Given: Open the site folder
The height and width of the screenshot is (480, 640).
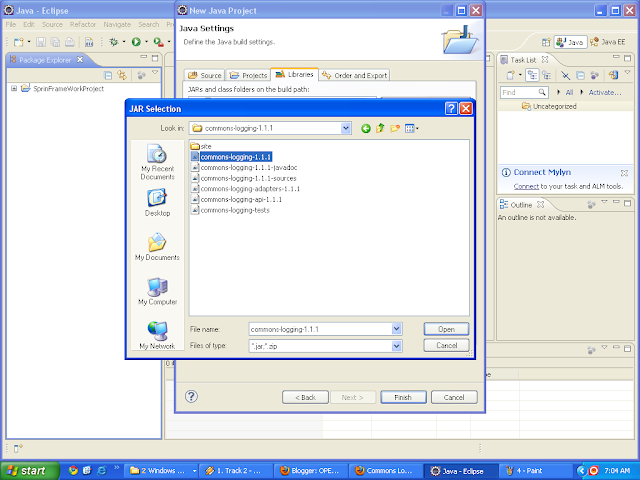Looking at the screenshot, I should [x=201, y=146].
